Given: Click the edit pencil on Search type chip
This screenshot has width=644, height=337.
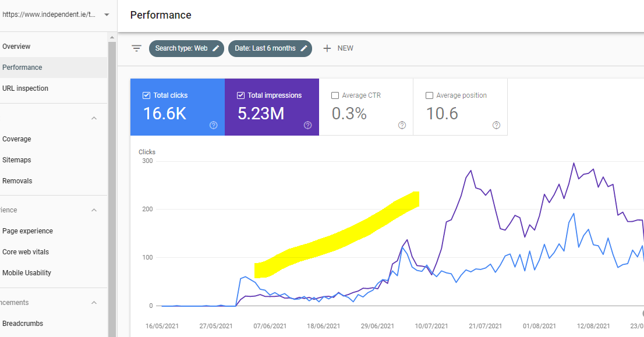Looking at the screenshot, I should [214, 48].
